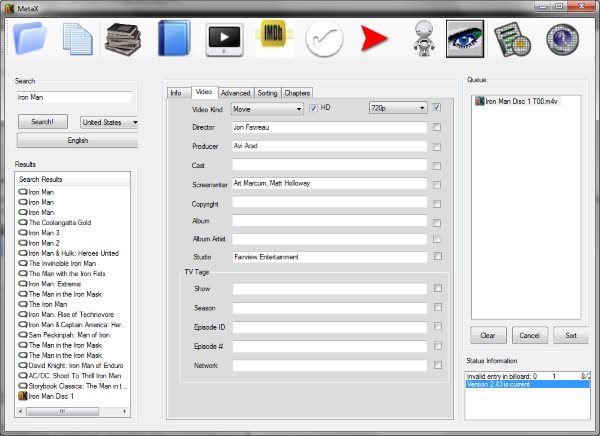The height and width of the screenshot is (436, 600).
Task: Enable the Studio field checkbox
Action: click(x=438, y=256)
